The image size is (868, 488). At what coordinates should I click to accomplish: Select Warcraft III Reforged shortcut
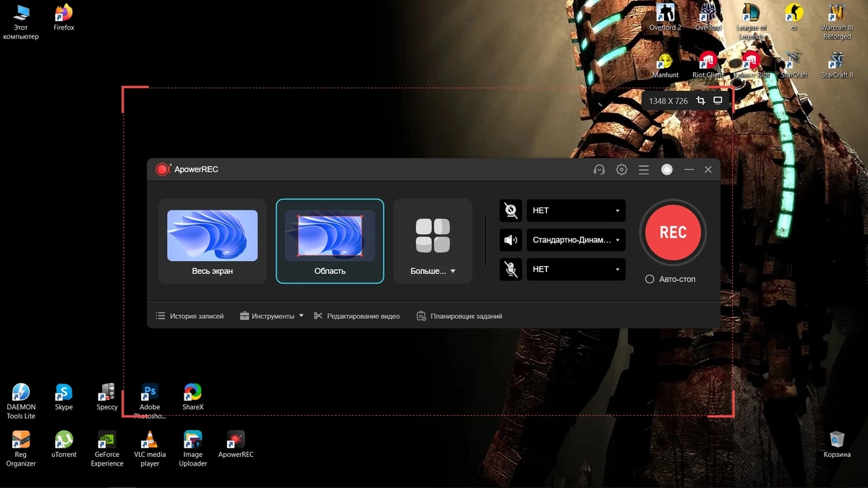[x=837, y=22]
